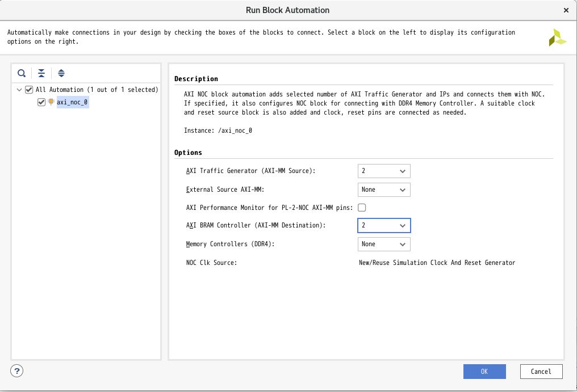Click the Memory Controllers (DDR4) label
577x392 pixels.
pos(231,244)
